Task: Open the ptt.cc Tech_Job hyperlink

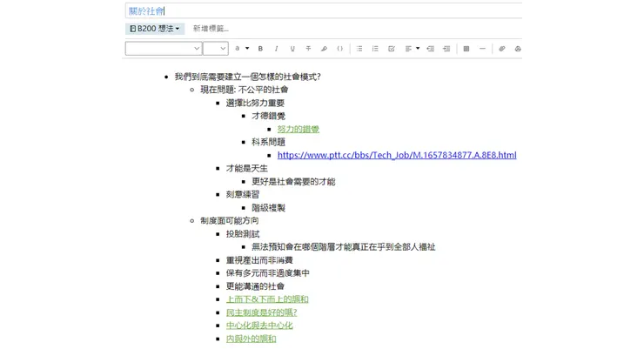Action: [x=397, y=155]
